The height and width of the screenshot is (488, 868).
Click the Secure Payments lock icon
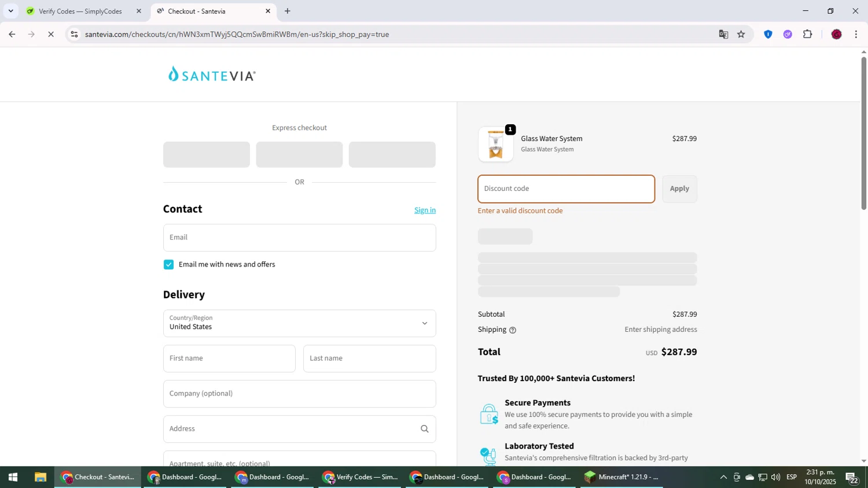488,414
